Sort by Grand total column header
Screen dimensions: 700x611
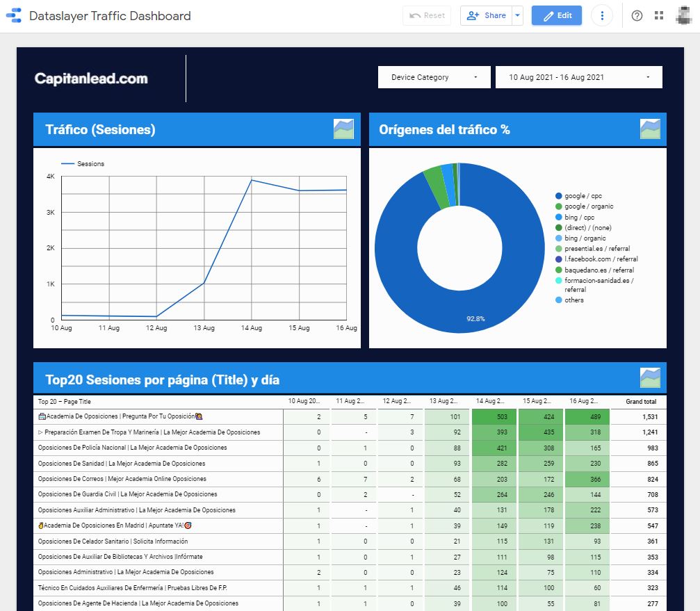pyautogui.click(x=641, y=402)
